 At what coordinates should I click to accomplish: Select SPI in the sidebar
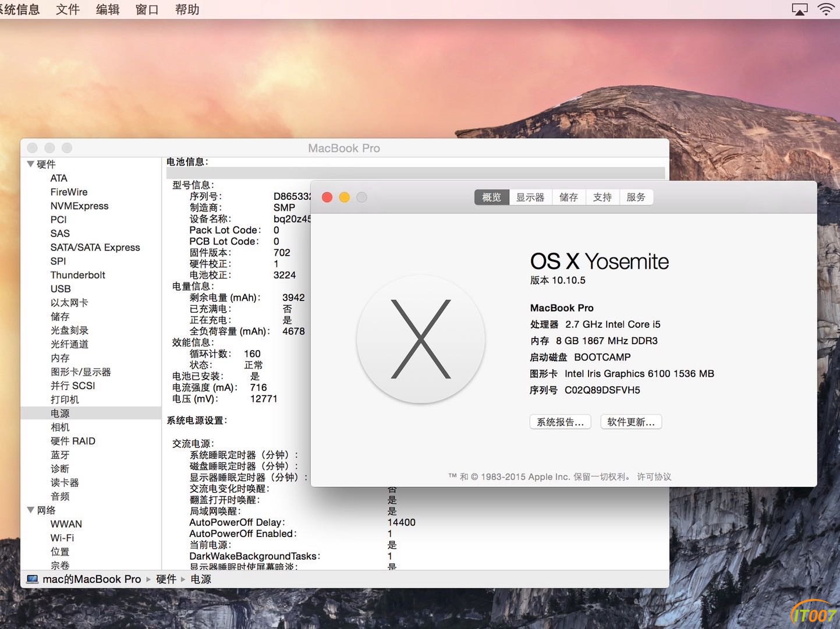point(58,262)
